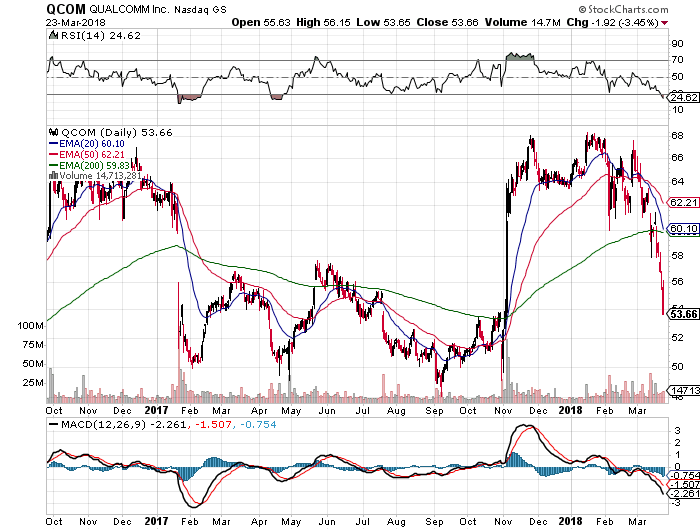Click the volume bars icon in legend

click(54, 175)
